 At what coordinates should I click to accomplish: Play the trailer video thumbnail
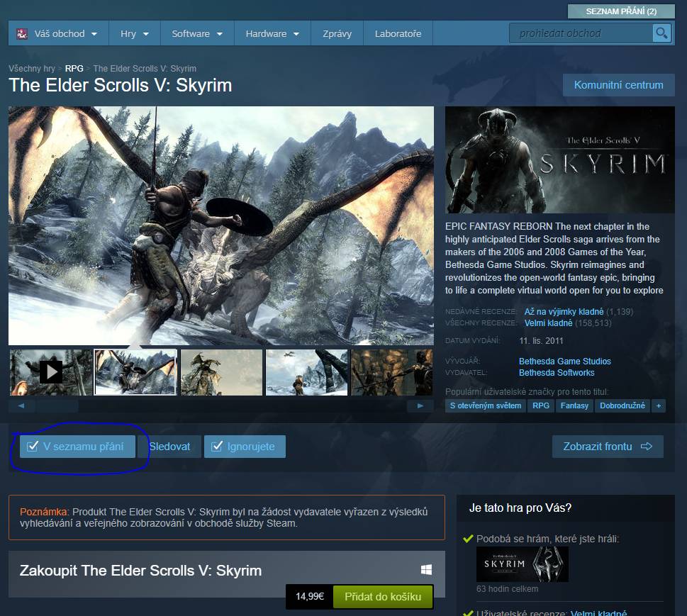[x=51, y=372]
